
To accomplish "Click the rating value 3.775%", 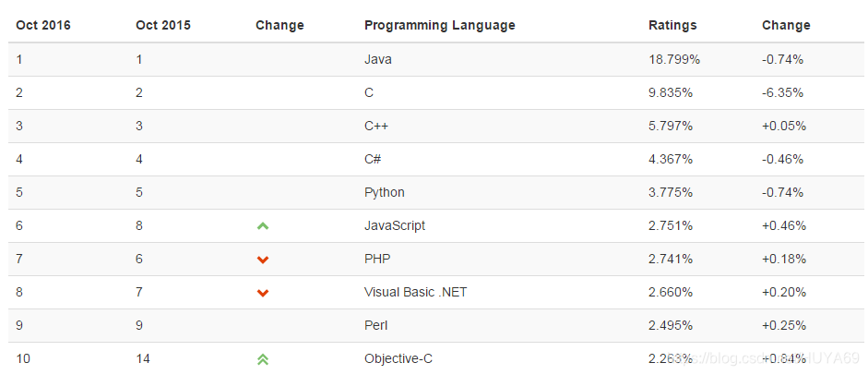I will coord(671,192).
